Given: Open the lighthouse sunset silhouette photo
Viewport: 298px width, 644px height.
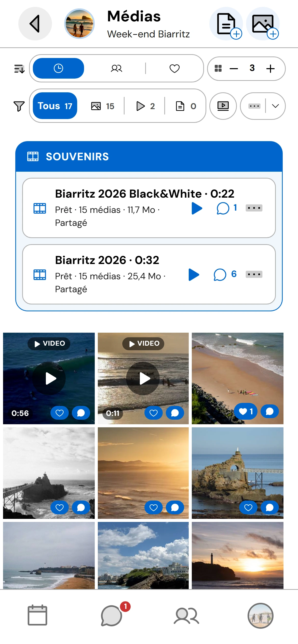Looking at the screenshot, I should tap(237, 555).
